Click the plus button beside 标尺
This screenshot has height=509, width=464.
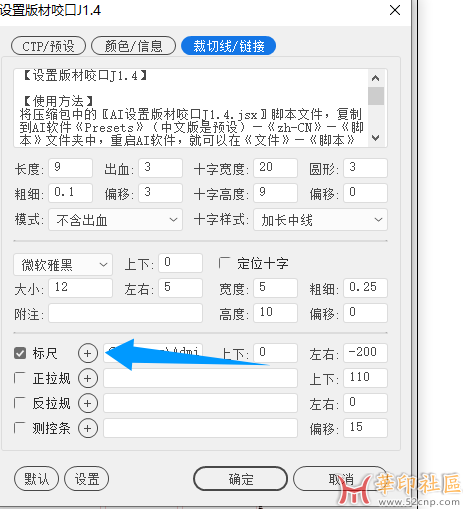coord(88,353)
